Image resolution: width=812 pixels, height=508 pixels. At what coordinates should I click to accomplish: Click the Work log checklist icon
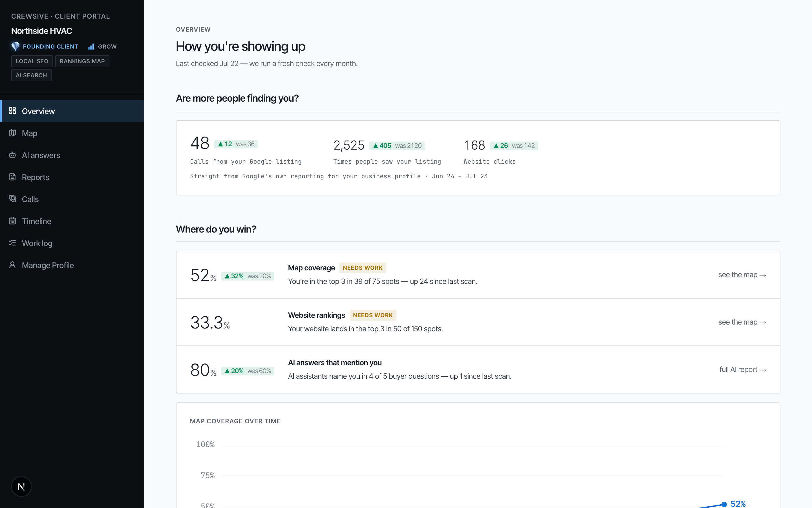[x=12, y=243]
